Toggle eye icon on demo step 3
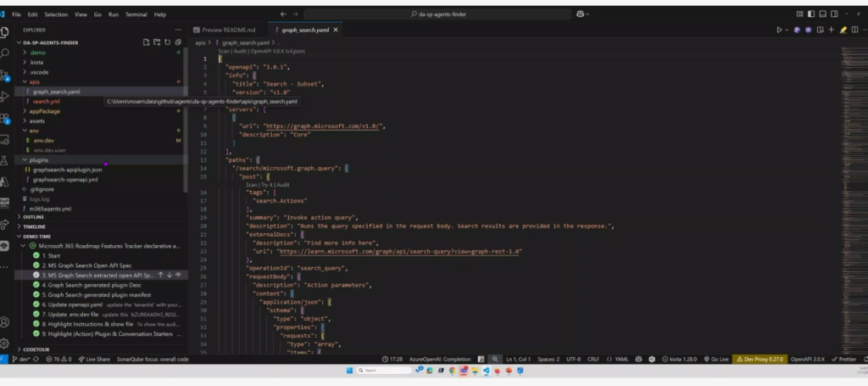868x386 pixels. tap(178, 275)
